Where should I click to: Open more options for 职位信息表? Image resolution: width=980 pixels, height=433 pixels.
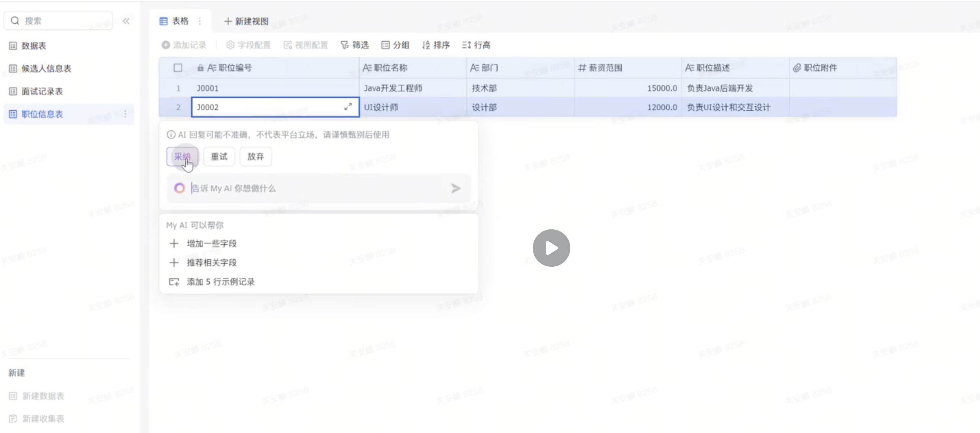pos(125,114)
